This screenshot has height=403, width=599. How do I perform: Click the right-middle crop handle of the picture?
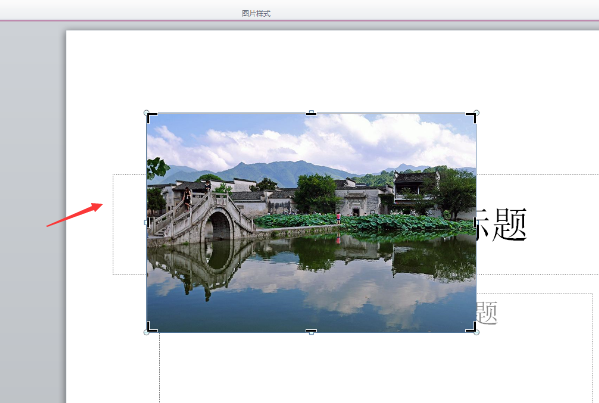tap(476, 222)
